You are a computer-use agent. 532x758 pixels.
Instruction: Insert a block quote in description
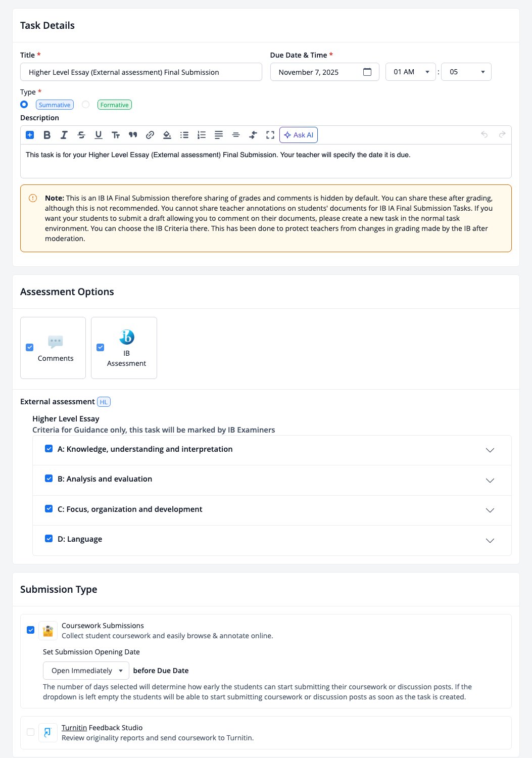click(133, 135)
